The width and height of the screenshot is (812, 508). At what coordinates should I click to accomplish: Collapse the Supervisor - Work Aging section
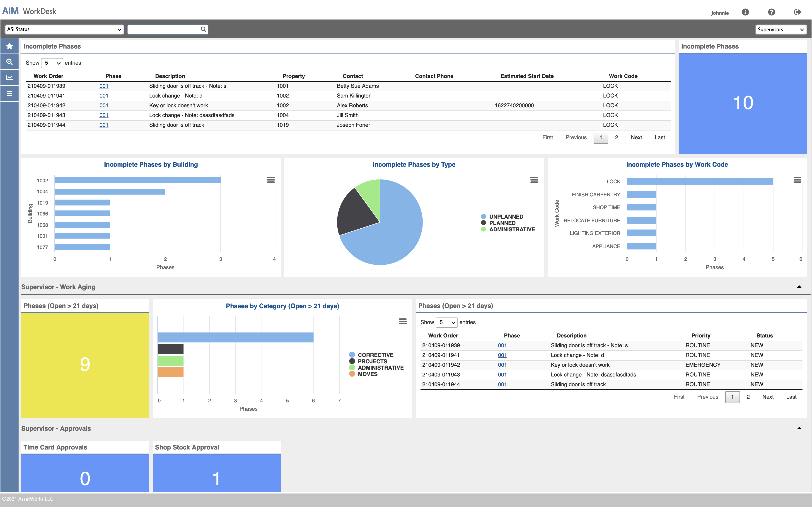coord(799,287)
